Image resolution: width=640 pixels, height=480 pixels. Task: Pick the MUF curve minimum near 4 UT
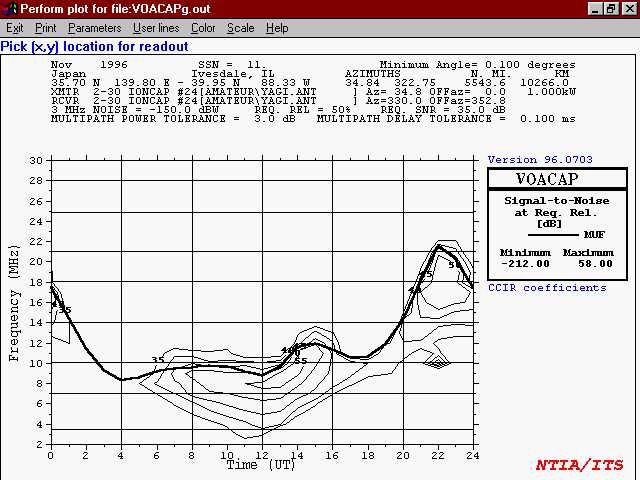point(121,380)
